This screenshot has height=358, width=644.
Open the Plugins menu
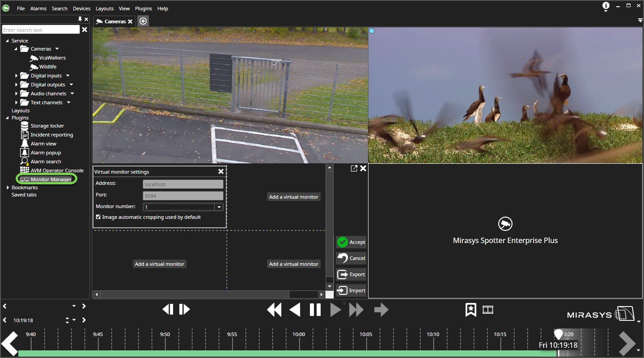(x=144, y=9)
